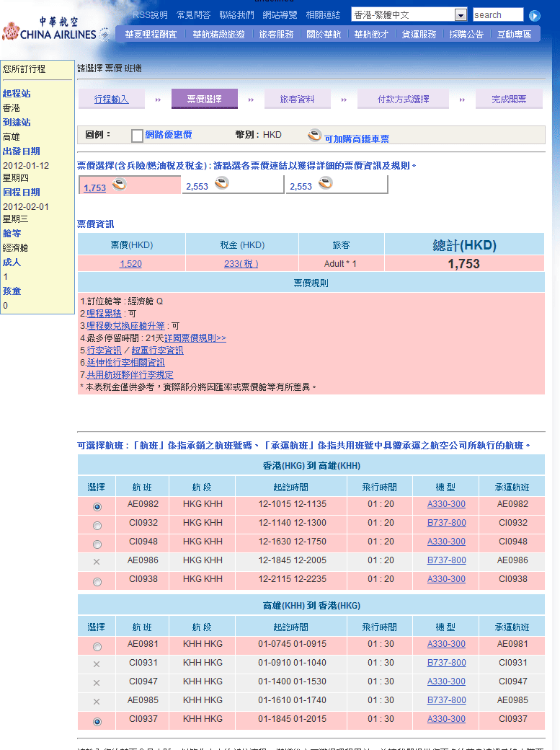560x750 pixels.
Task: Click in the search input field
Action: (x=497, y=15)
